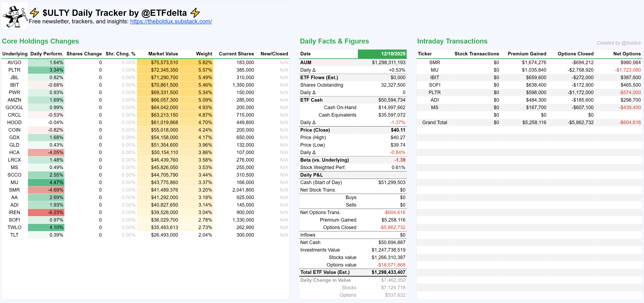This screenshot has width=644, height=303.
Task: Click the Core Holdings Changes heading
Action: 40,41
